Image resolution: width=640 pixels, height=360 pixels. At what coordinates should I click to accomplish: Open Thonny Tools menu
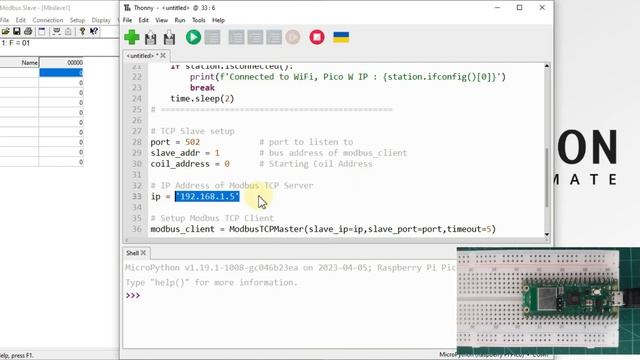click(199, 20)
